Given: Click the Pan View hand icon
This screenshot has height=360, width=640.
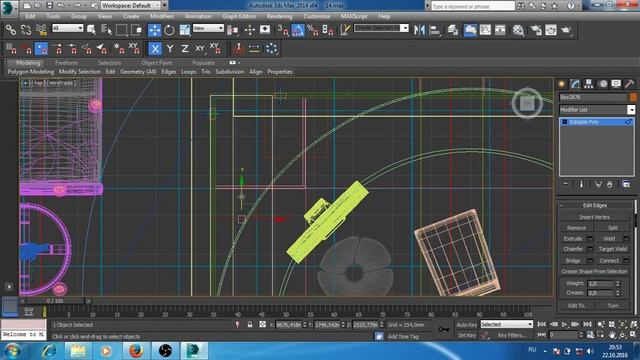Looking at the screenshot, I should coord(612,335).
